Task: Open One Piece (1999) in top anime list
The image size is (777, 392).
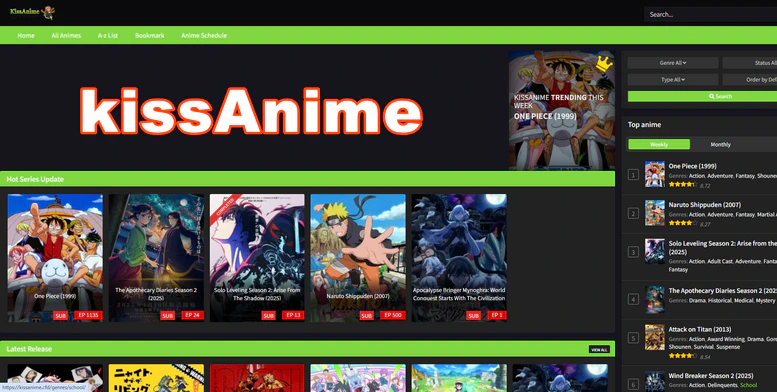Action: [x=692, y=166]
